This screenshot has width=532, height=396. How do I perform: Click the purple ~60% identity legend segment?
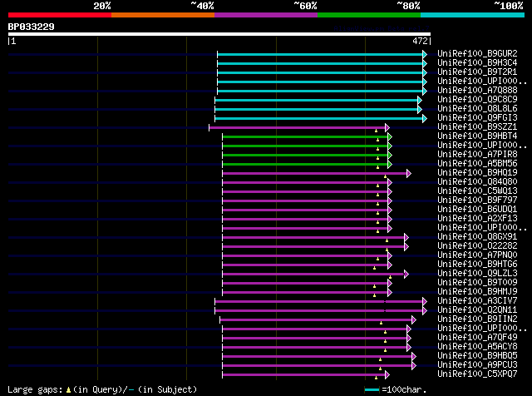click(266, 15)
